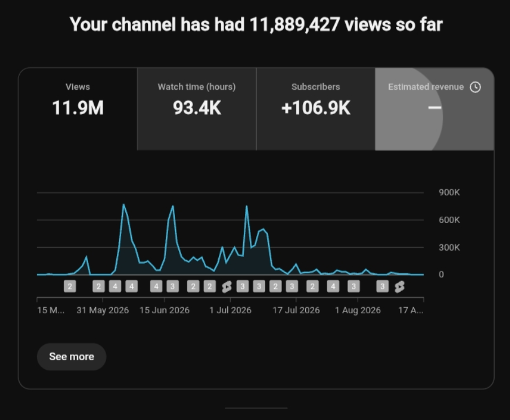Click the See more button
The height and width of the screenshot is (420, 510).
pos(72,357)
